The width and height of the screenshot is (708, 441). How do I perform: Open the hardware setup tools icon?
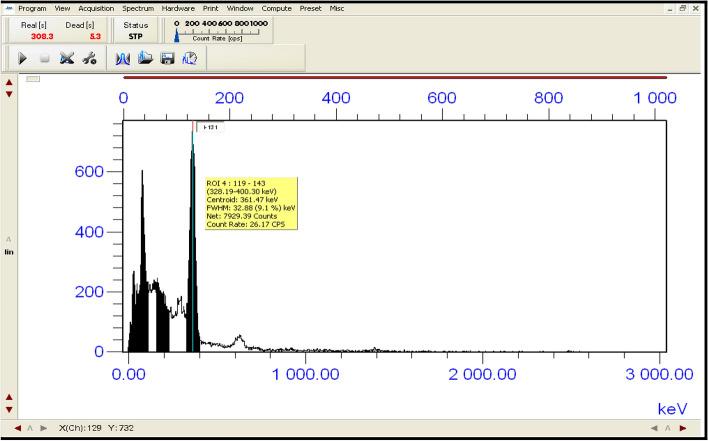pos(89,59)
